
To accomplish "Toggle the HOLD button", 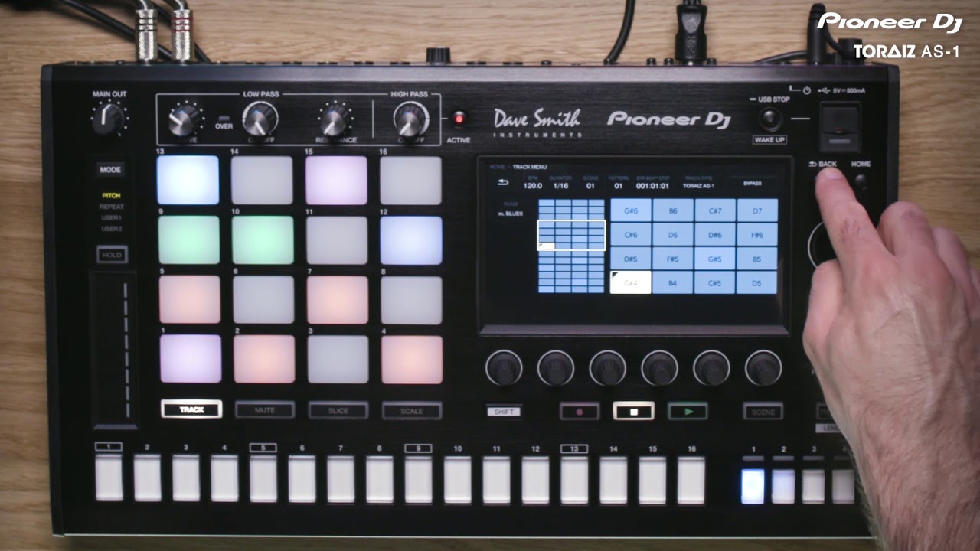I will 112,255.
